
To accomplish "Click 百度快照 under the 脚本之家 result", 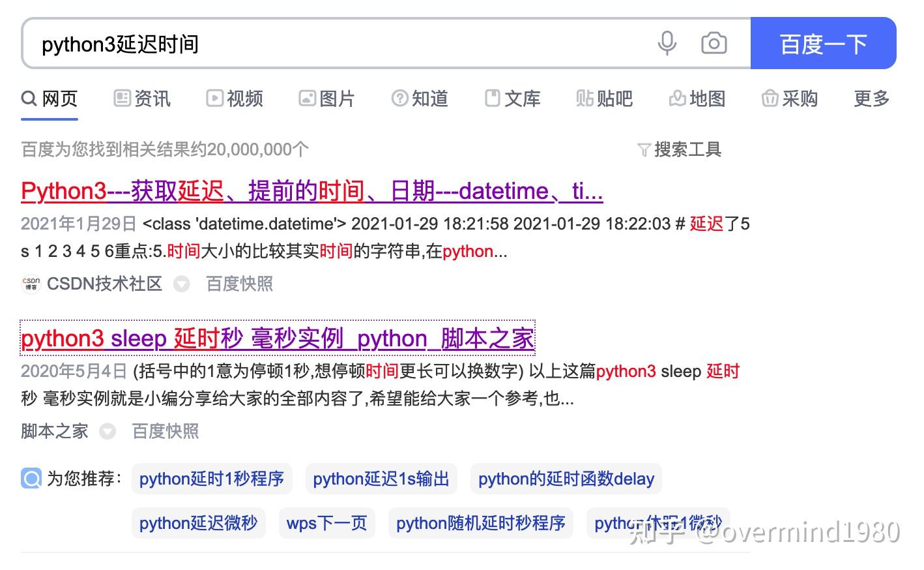I will click(164, 431).
